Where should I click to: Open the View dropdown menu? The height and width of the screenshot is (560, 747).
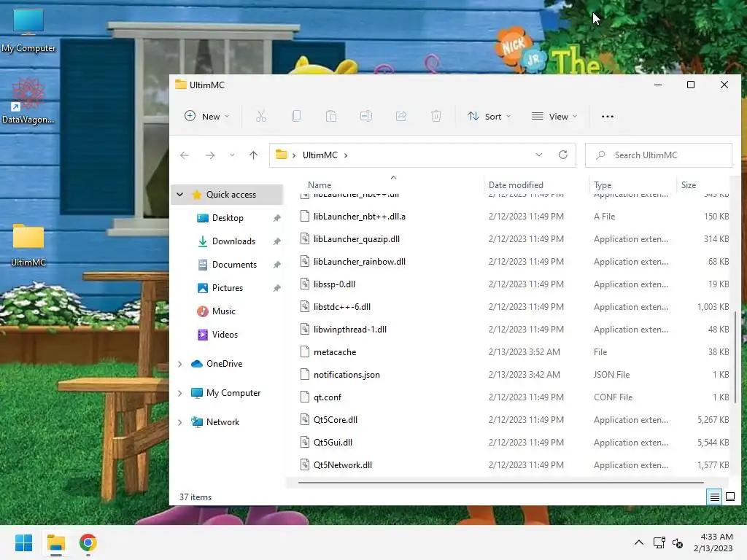tap(554, 116)
